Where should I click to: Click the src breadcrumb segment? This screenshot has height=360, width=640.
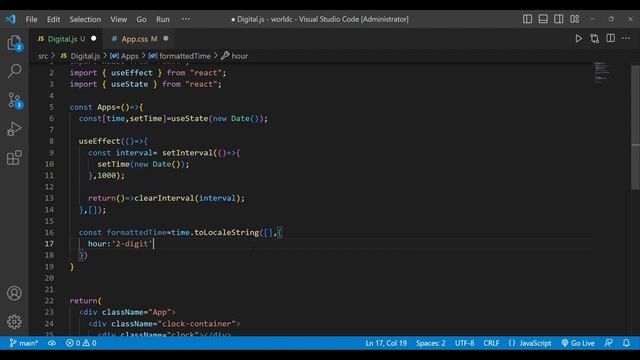(43, 56)
